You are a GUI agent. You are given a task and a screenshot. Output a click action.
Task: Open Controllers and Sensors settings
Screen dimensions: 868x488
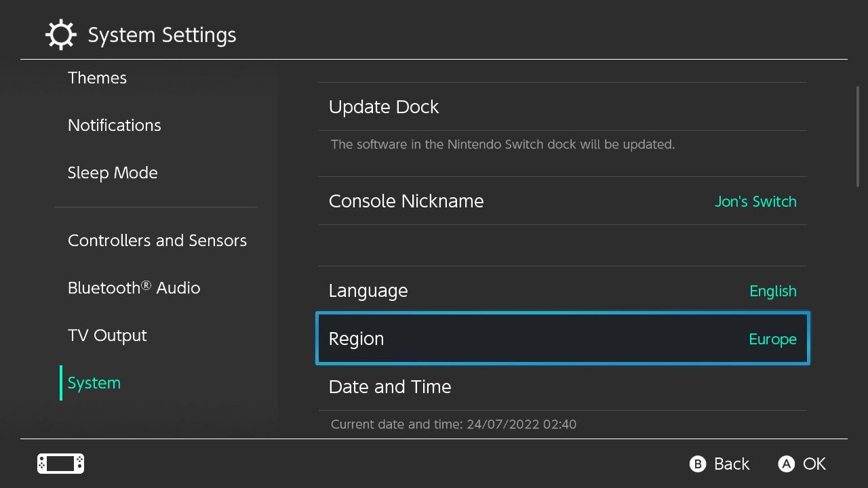coord(157,241)
